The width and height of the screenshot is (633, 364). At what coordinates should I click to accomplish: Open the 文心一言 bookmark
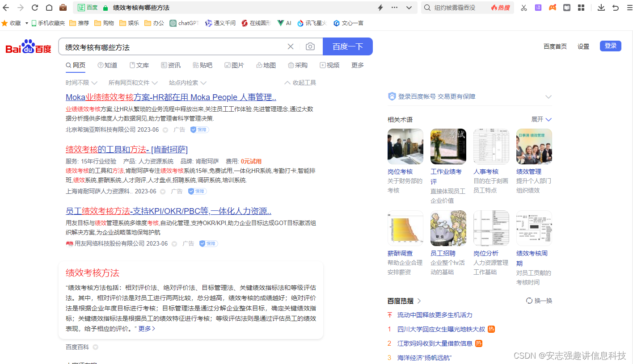348,23
